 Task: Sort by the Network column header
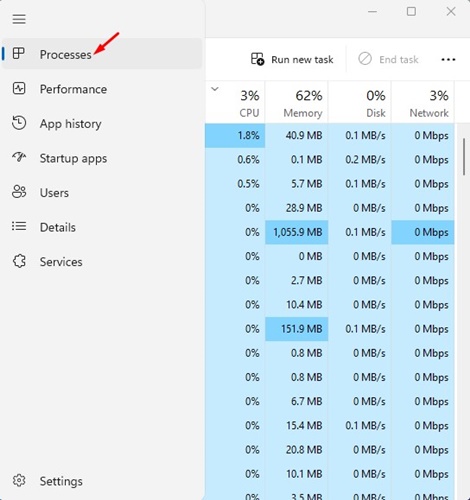tap(423, 102)
